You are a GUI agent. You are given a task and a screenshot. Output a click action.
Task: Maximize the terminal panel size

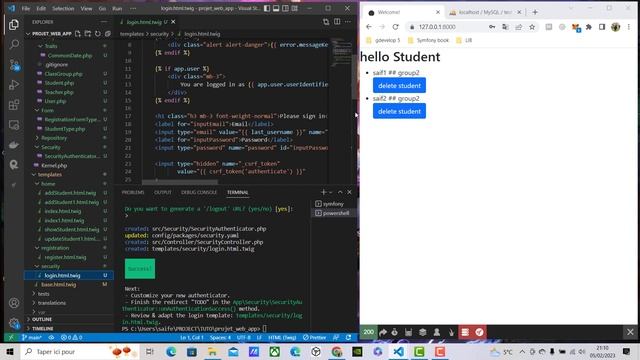pos(340,192)
